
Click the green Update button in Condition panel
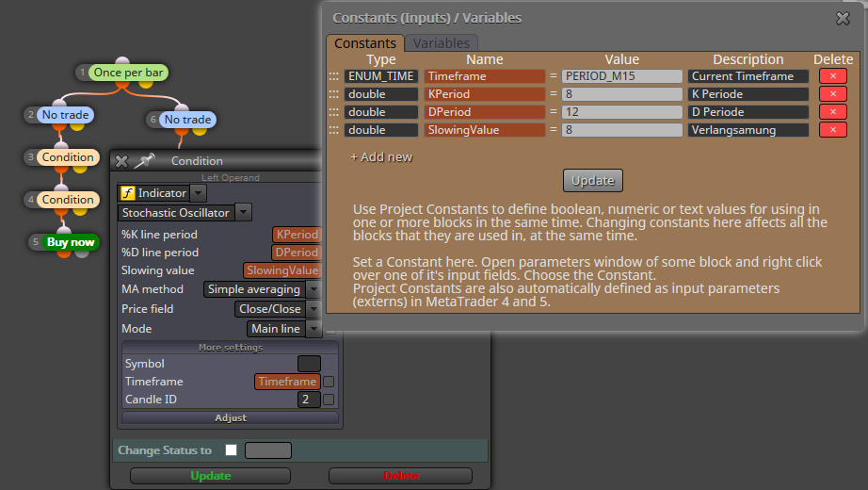point(210,476)
